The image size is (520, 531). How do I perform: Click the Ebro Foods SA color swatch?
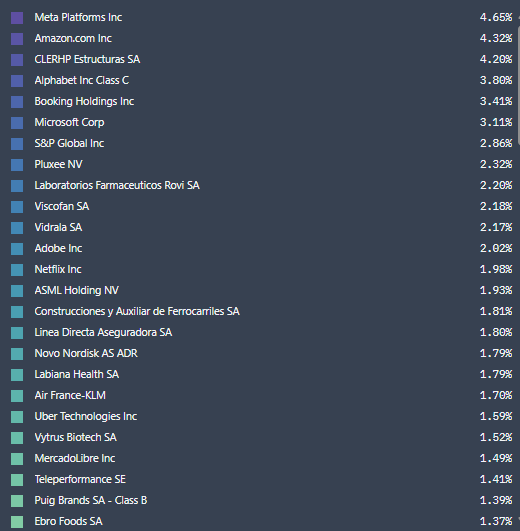(17, 522)
